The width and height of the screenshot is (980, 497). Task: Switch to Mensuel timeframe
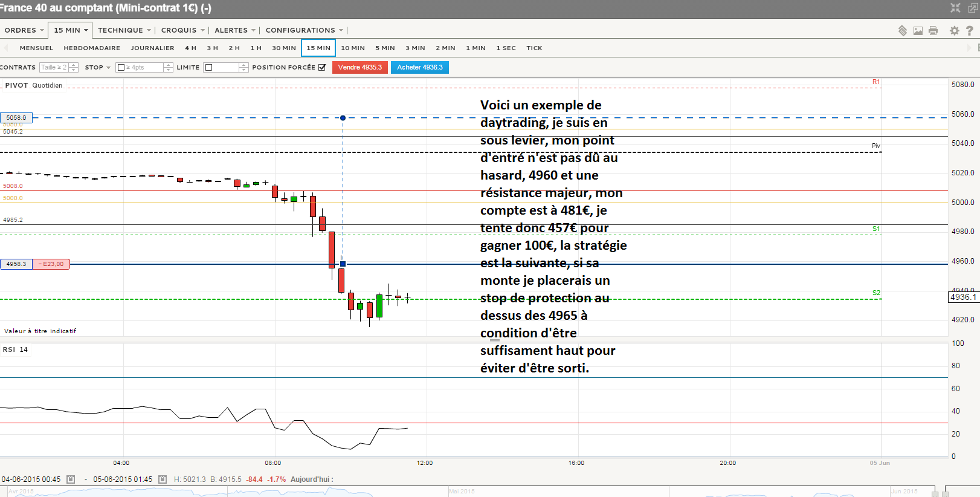(x=36, y=48)
